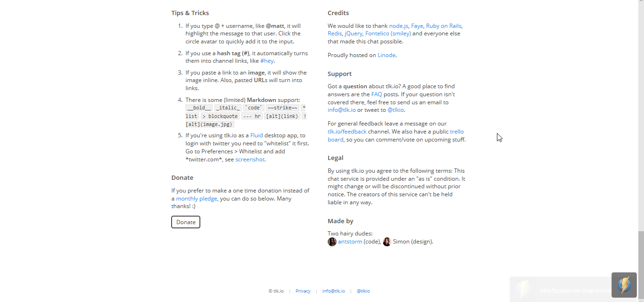Open the Privacy link in the footer
Viewport: 644px width, 302px height.
tap(303, 291)
